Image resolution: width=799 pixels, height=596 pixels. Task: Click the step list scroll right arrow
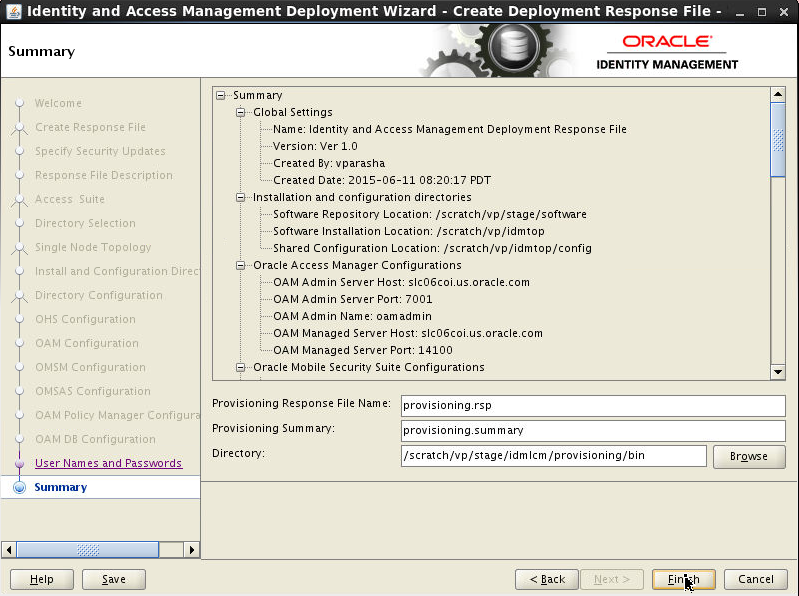tap(191, 550)
